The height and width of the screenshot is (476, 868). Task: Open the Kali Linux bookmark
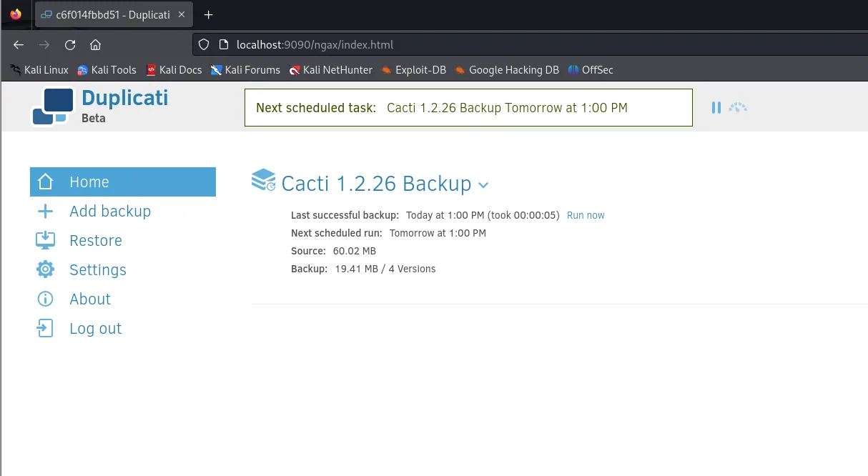pyautogui.click(x=39, y=69)
